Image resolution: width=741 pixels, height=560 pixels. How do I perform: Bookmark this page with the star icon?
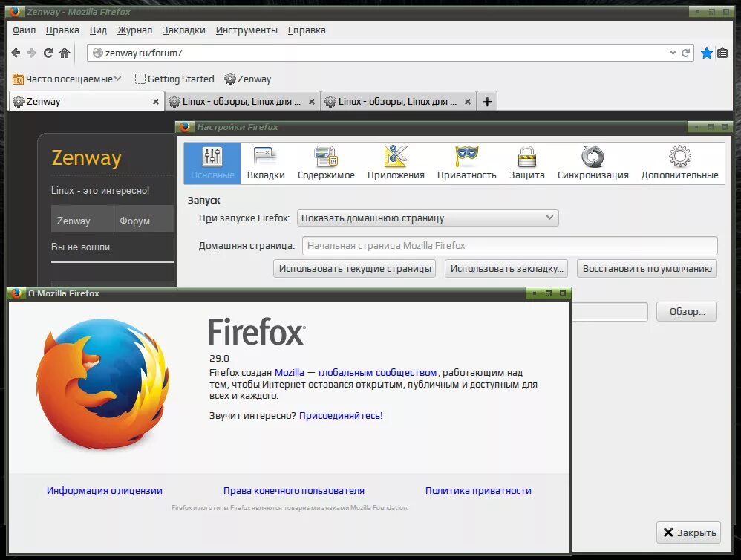point(707,53)
